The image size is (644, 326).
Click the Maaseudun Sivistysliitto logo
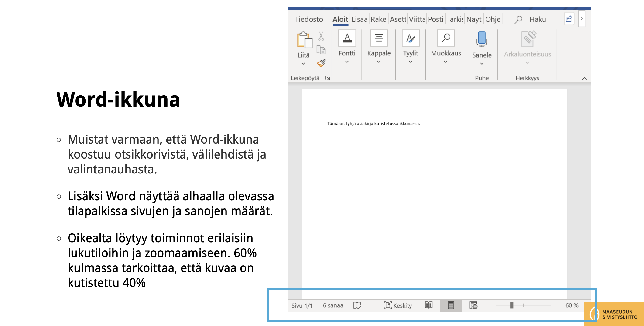(x=614, y=314)
